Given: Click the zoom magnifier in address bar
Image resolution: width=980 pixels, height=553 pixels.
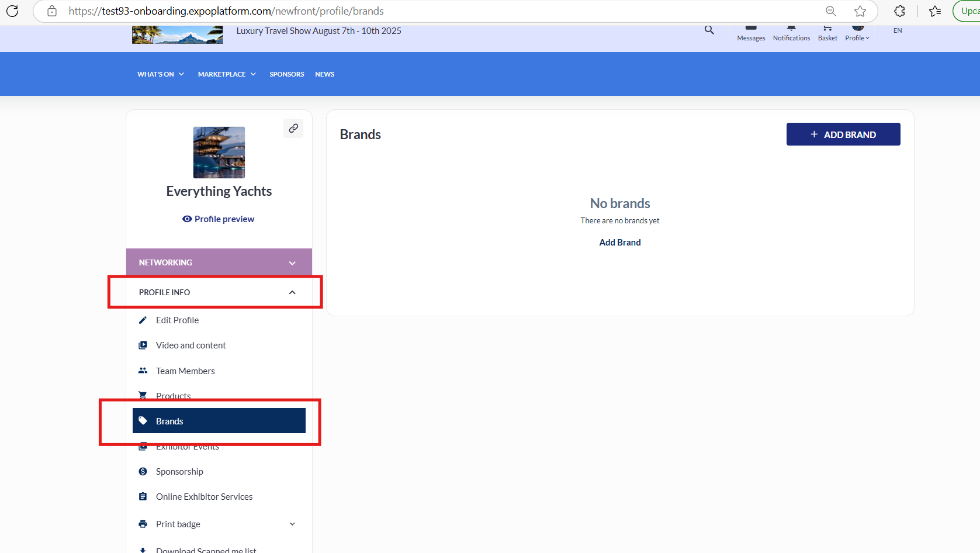Looking at the screenshot, I should tap(830, 11).
